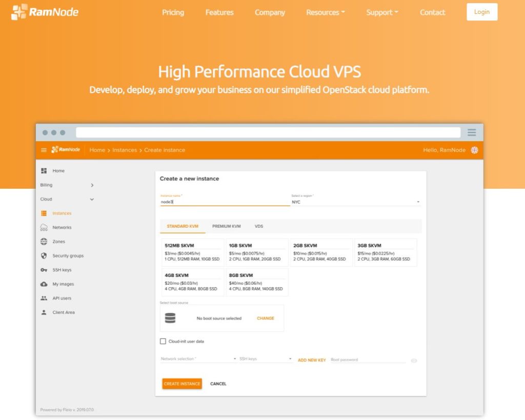525x420 pixels.
Task: Click the globe icon next to Hello, RamNode
Action: (x=474, y=150)
